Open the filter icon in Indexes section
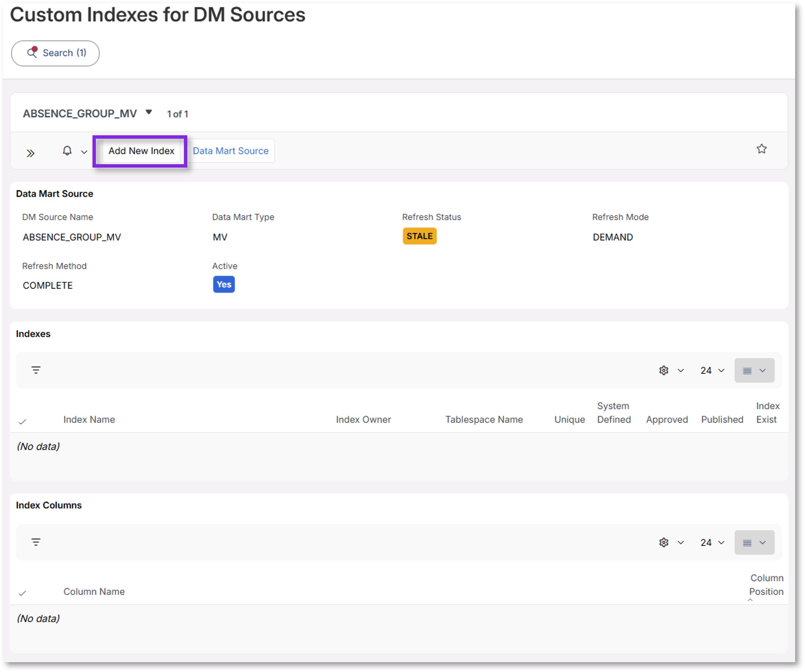Viewport: 805px width, 672px height. coord(36,370)
